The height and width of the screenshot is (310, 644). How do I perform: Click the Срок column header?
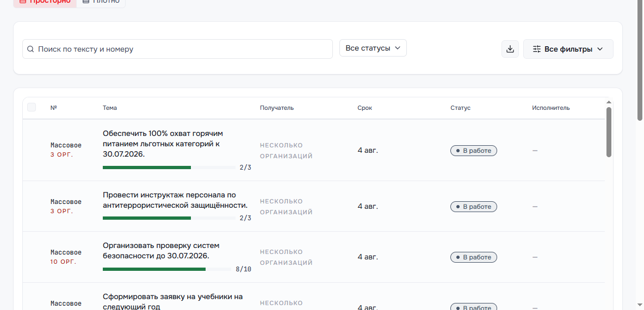pyautogui.click(x=365, y=108)
